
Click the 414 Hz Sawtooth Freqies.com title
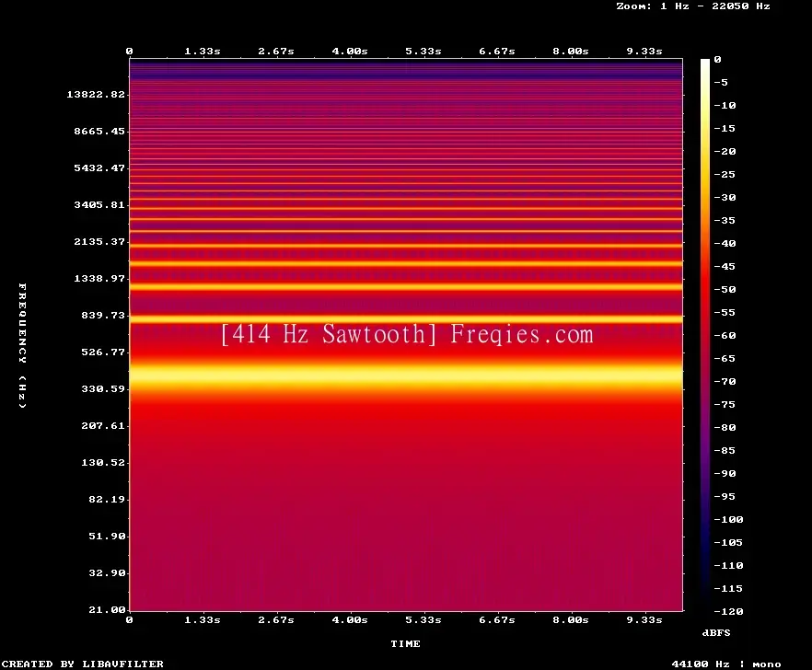coord(407,334)
